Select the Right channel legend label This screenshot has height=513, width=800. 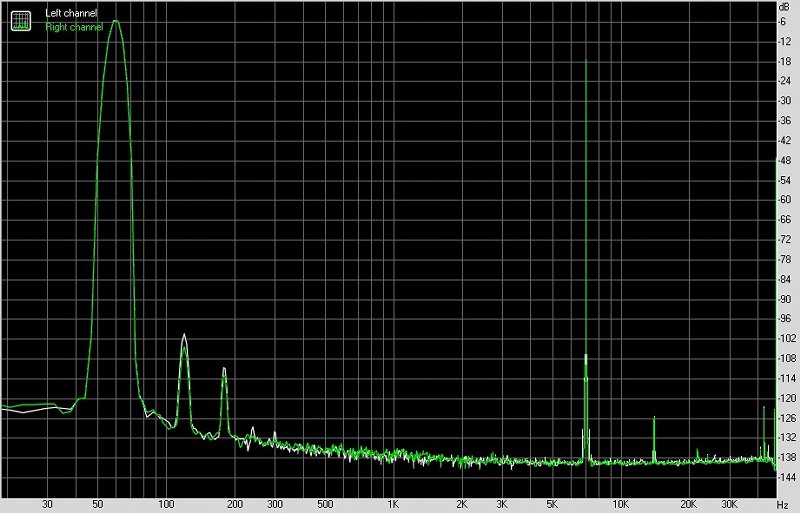(73, 27)
